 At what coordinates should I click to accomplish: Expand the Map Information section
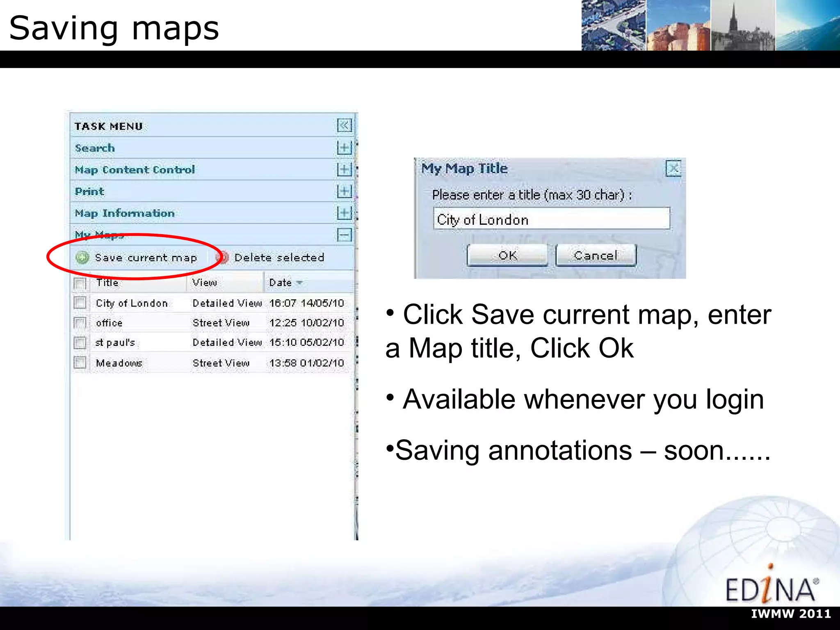tap(344, 213)
